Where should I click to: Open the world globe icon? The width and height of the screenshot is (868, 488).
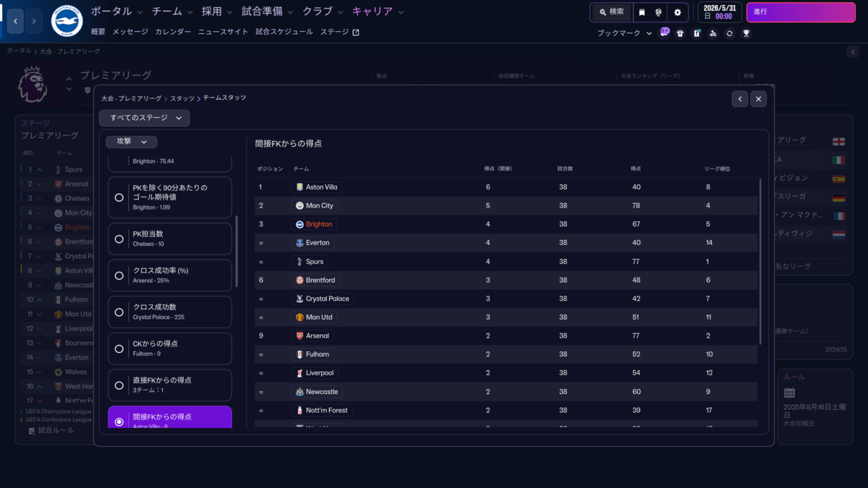658,12
